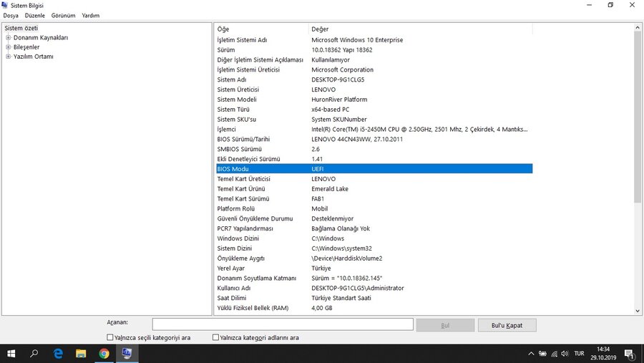Select the Windows Dizini row

[374, 238]
